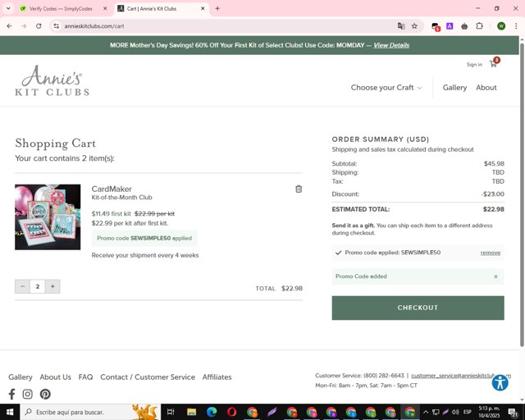Viewport: 525px width, 420px height.
Task: Open new browser tab with plus
Action: pos(217,9)
